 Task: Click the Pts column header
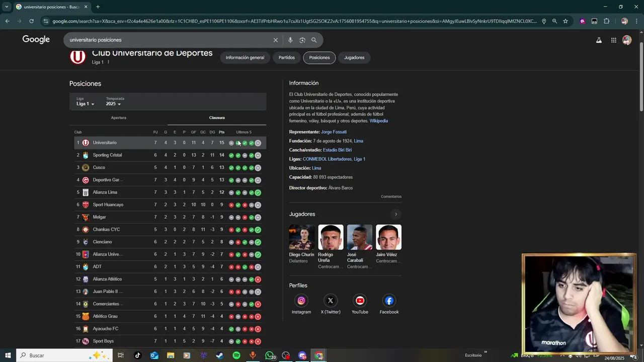pyautogui.click(x=221, y=132)
